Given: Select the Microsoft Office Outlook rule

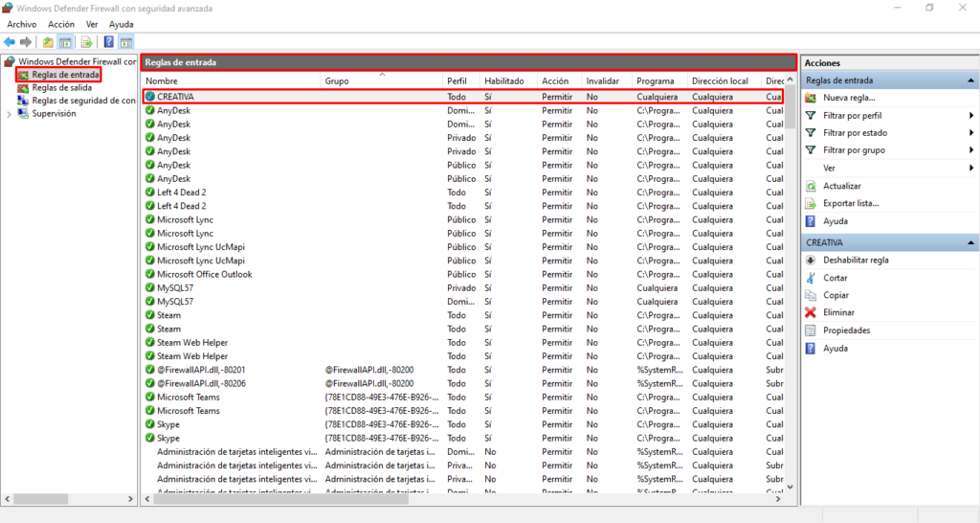Looking at the screenshot, I should coord(462,274).
